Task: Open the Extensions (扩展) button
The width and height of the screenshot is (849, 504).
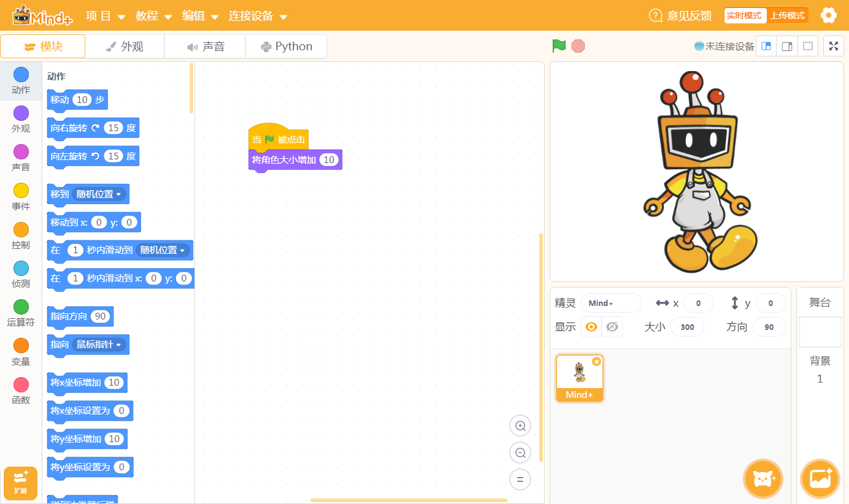Action: click(x=21, y=483)
